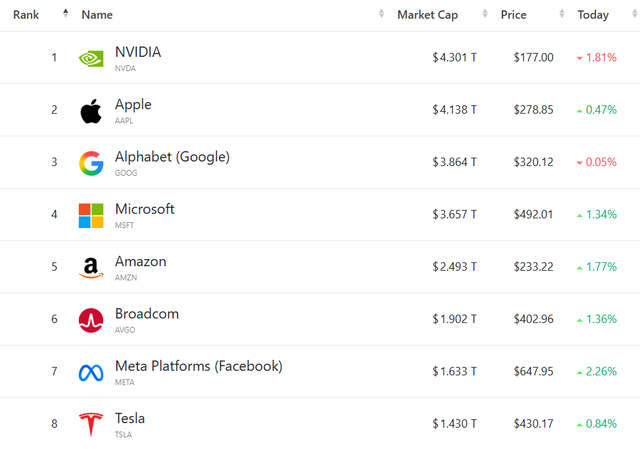Click the NVIDIA logo icon

pyautogui.click(x=91, y=58)
